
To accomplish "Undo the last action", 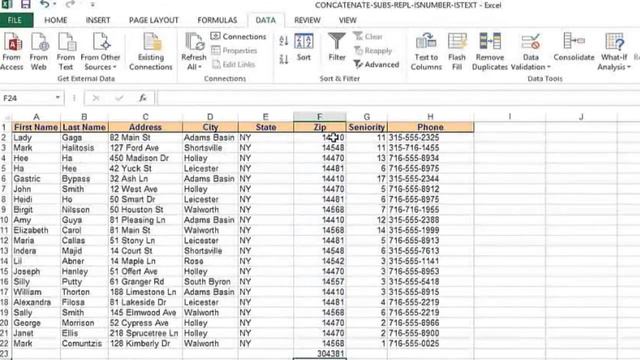I will click(44, 5).
